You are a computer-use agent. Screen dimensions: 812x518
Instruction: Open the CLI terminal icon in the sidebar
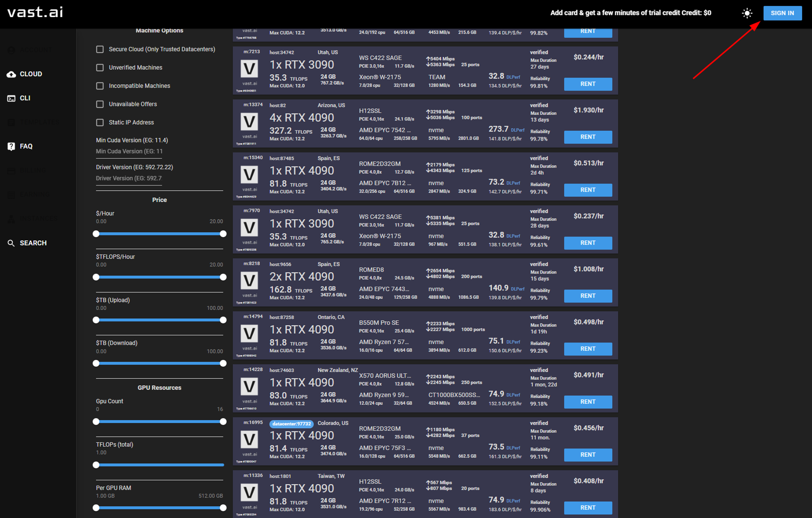point(11,98)
